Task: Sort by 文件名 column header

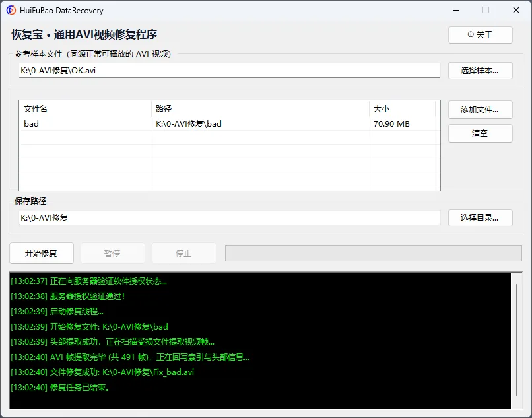Action: tap(86, 109)
